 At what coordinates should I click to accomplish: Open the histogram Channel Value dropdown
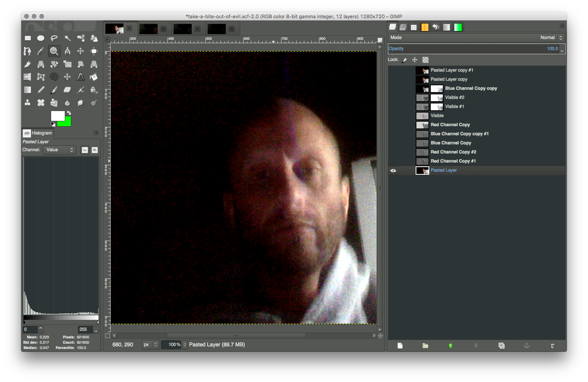coord(59,150)
